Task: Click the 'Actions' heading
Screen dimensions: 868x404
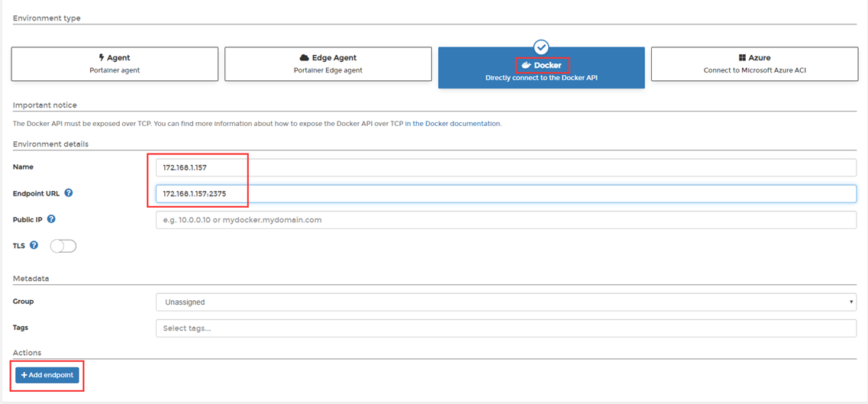Action: click(27, 353)
